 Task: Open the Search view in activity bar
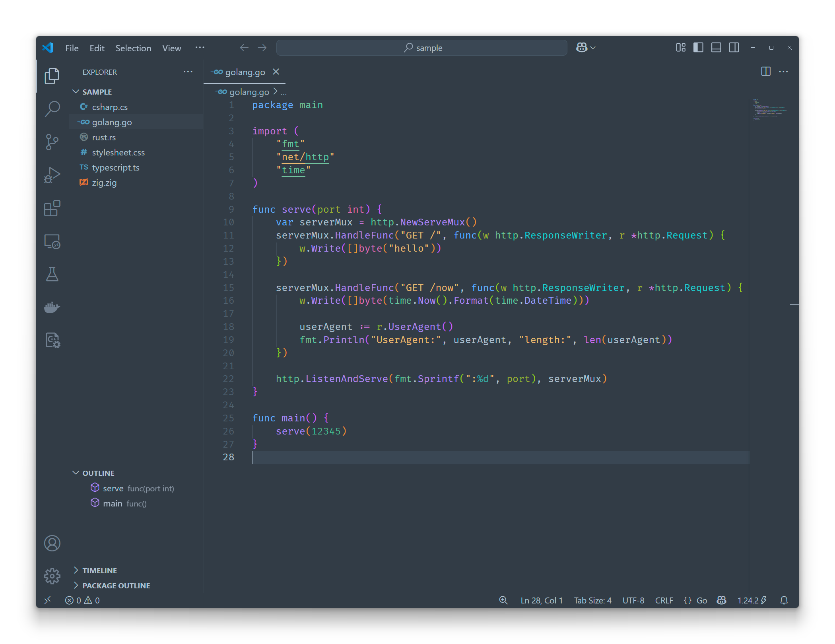coord(52,108)
